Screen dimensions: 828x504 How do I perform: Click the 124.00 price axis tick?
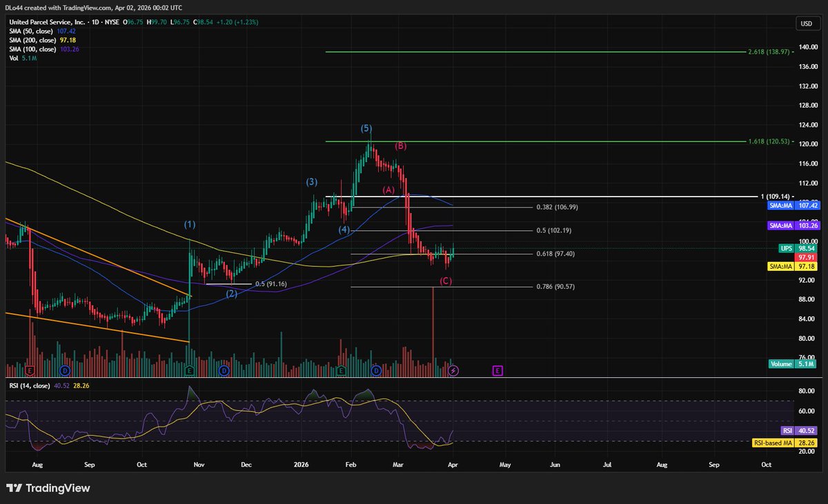[x=807, y=125]
